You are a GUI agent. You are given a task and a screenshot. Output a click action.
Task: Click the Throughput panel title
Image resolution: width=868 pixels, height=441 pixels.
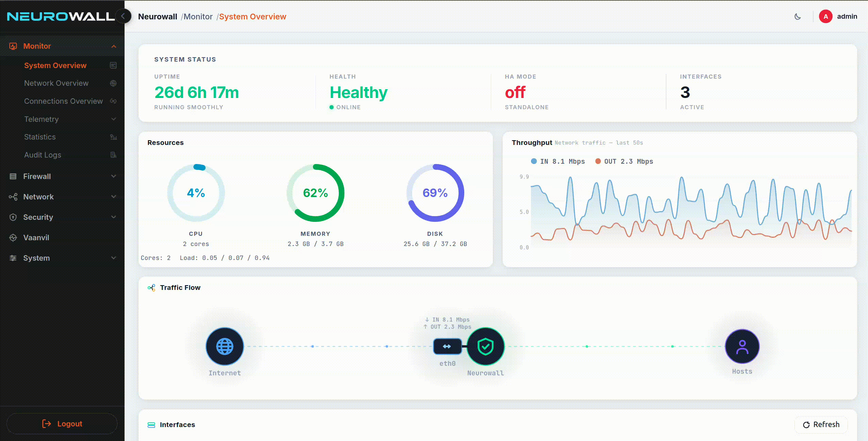(x=532, y=143)
